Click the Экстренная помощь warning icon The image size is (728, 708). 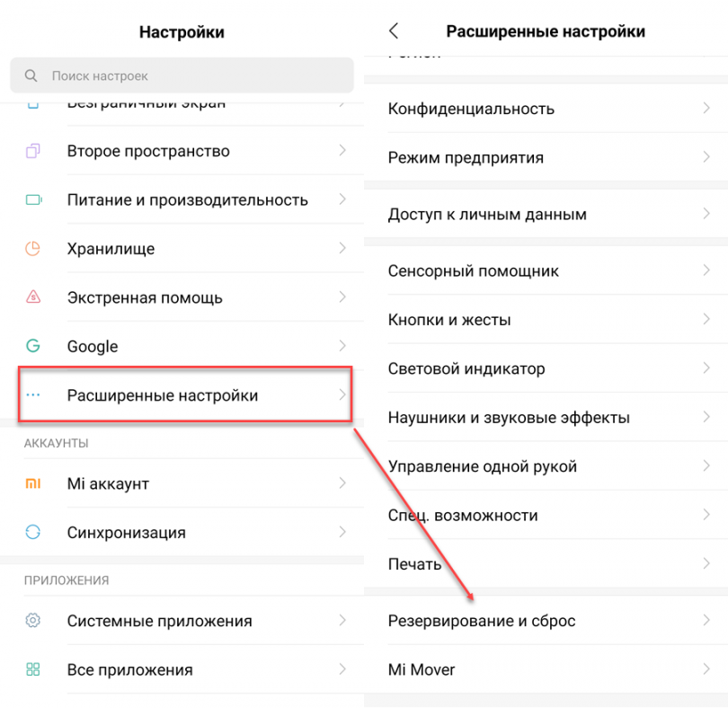click(x=33, y=297)
